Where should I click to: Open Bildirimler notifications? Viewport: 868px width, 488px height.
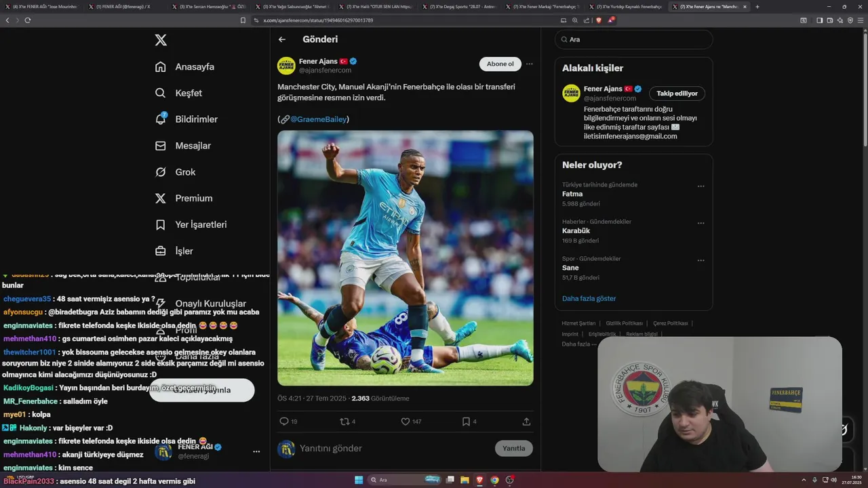186,119
